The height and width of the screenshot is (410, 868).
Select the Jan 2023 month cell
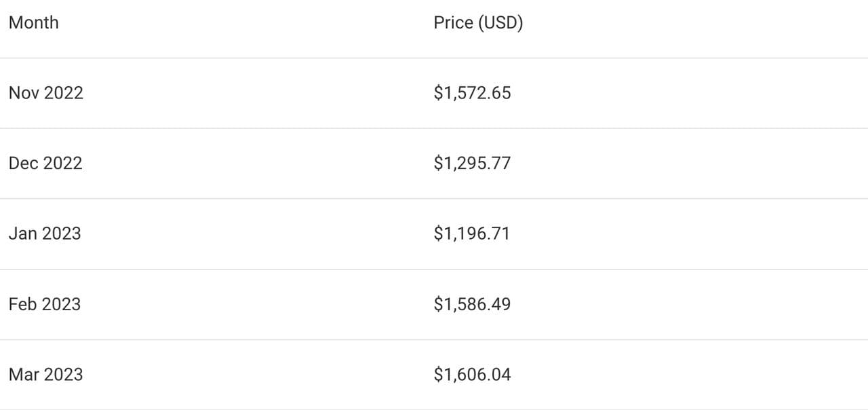(x=45, y=234)
